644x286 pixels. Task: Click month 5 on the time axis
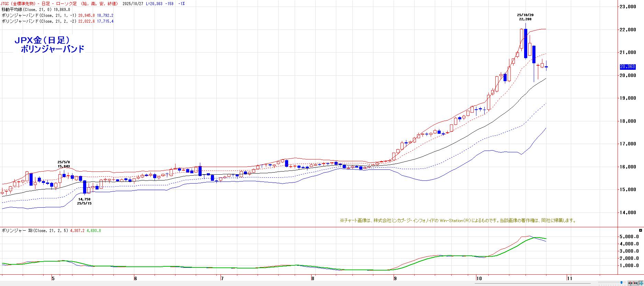[x=53, y=278]
